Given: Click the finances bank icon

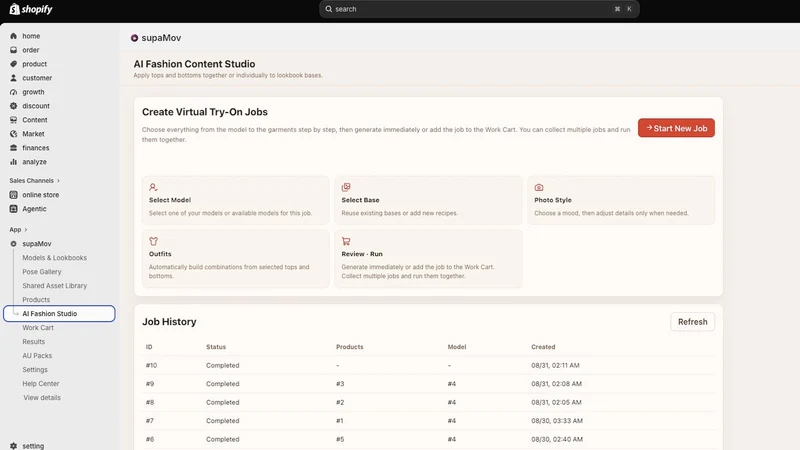Looking at the screenshot, I should click(x=13, y=148).
